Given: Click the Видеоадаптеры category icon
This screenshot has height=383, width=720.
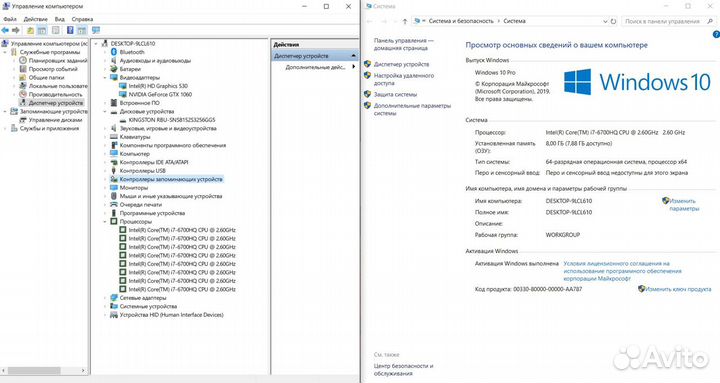Looking at the screenshot, I should 114,78.
